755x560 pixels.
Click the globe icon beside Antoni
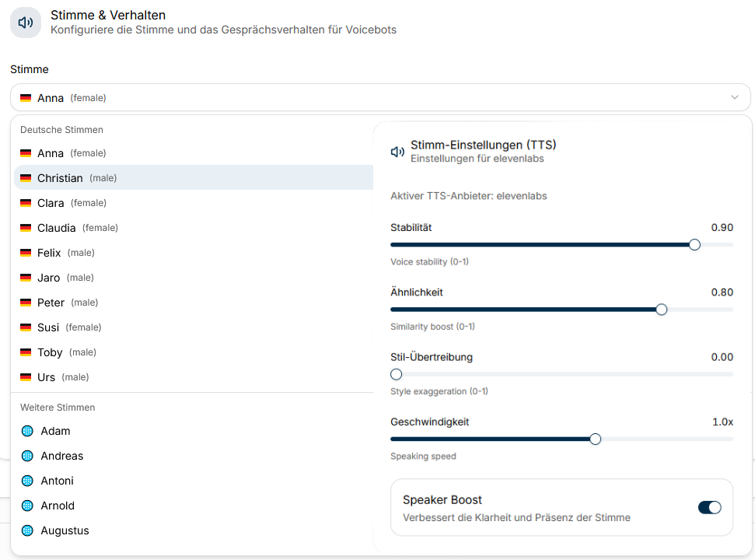pos(27,481)
